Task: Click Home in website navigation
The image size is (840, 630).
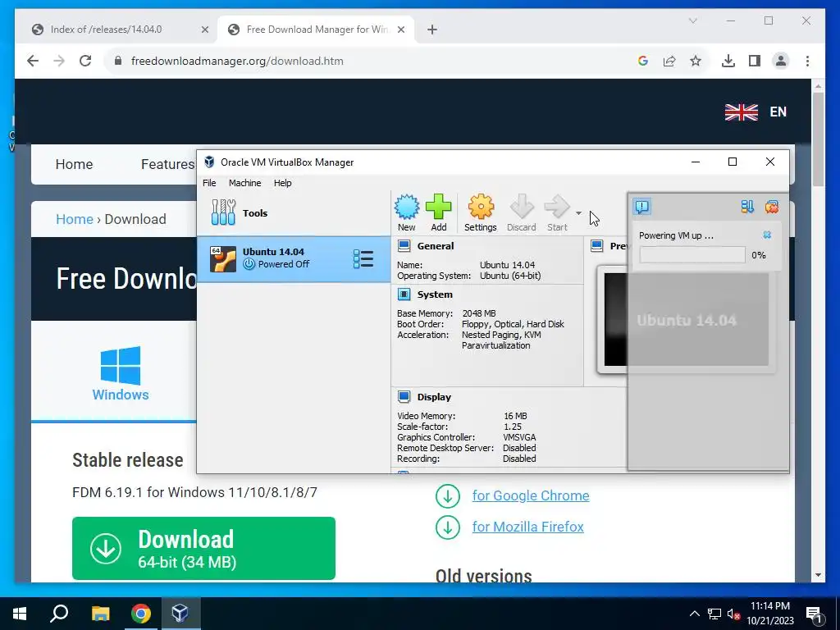Action: click(x=74, y=164)
